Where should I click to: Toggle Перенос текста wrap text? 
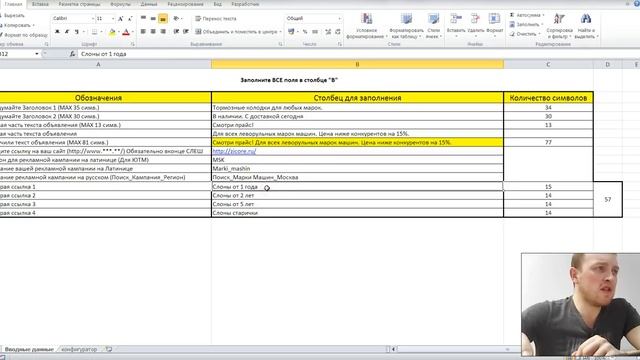[216, 18]
